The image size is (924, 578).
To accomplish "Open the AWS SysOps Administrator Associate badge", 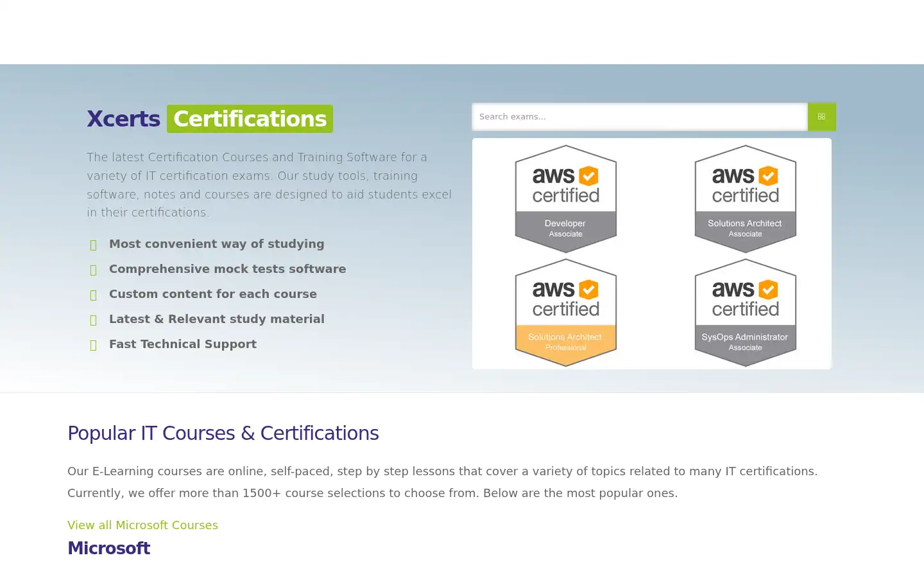I will tap(746, 313).
